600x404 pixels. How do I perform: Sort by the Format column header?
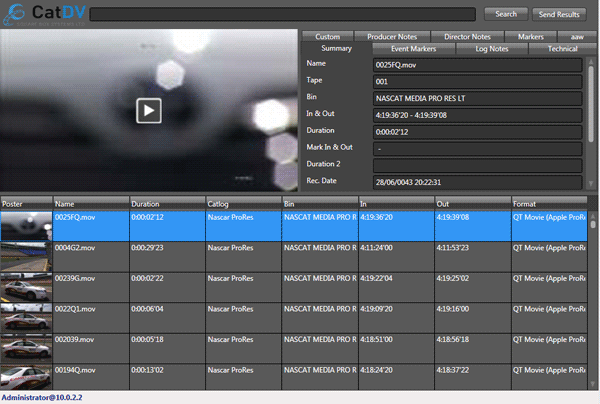pos(548,203)
